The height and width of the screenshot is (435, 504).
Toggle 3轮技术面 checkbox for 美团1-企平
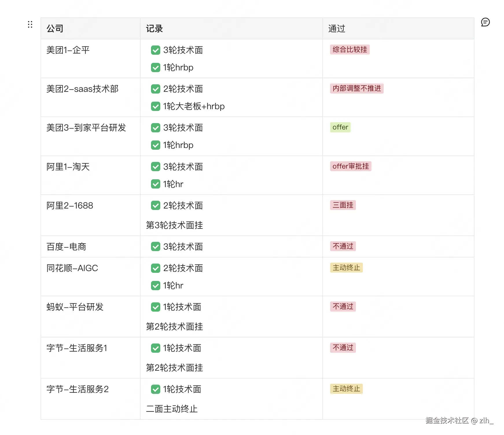pyautogui.click(x=156, y=50)
